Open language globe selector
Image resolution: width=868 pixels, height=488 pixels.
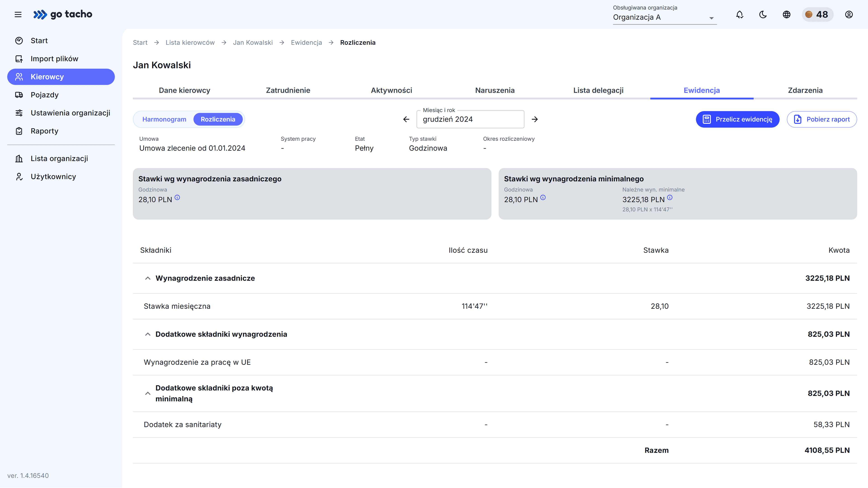coord(786,14)
